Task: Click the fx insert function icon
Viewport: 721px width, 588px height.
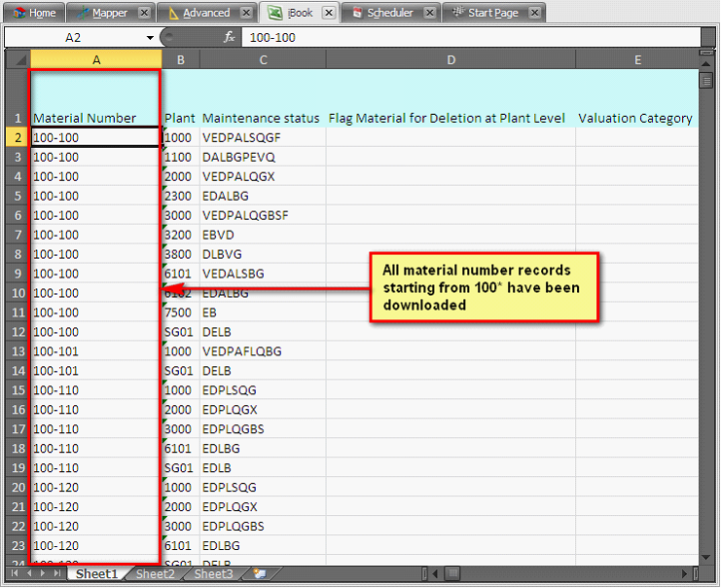Action: (230, 37)
